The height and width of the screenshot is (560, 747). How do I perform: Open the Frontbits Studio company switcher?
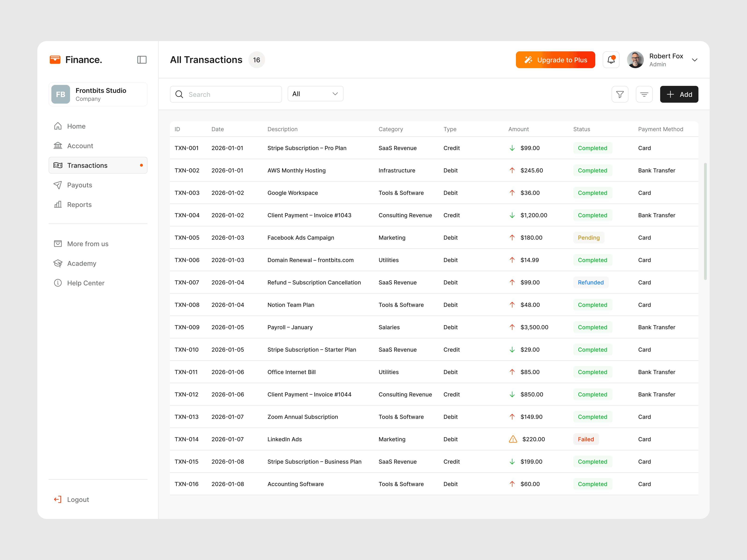(x=98, y=94)
